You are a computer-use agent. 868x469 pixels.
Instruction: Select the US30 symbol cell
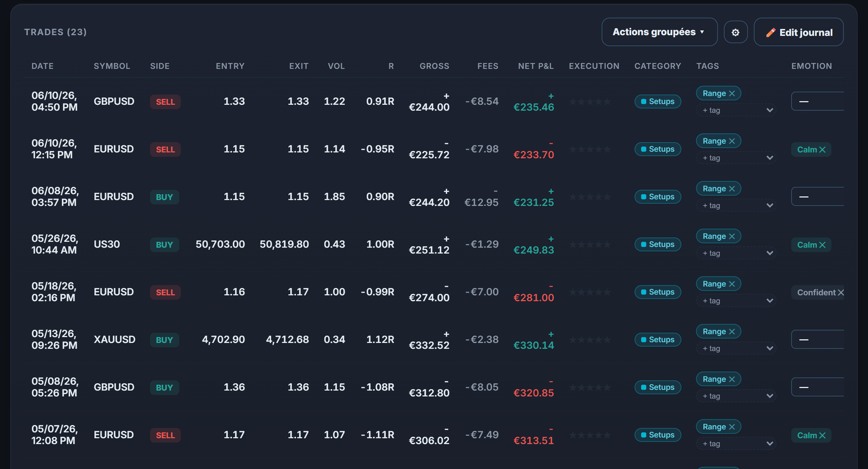107,244
